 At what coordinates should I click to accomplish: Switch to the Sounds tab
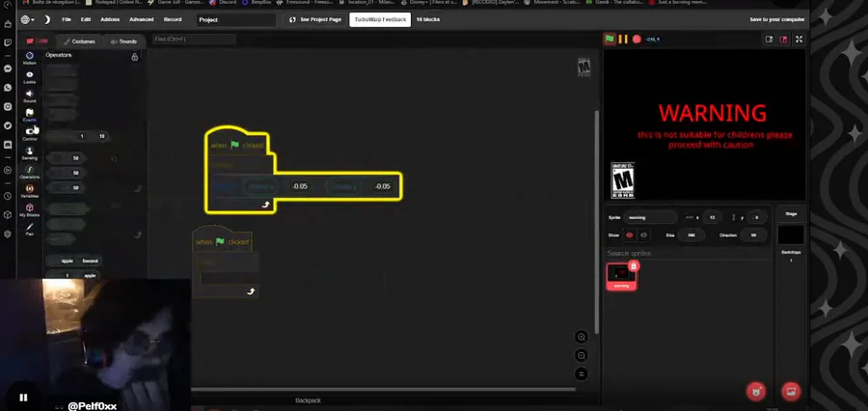123,41
